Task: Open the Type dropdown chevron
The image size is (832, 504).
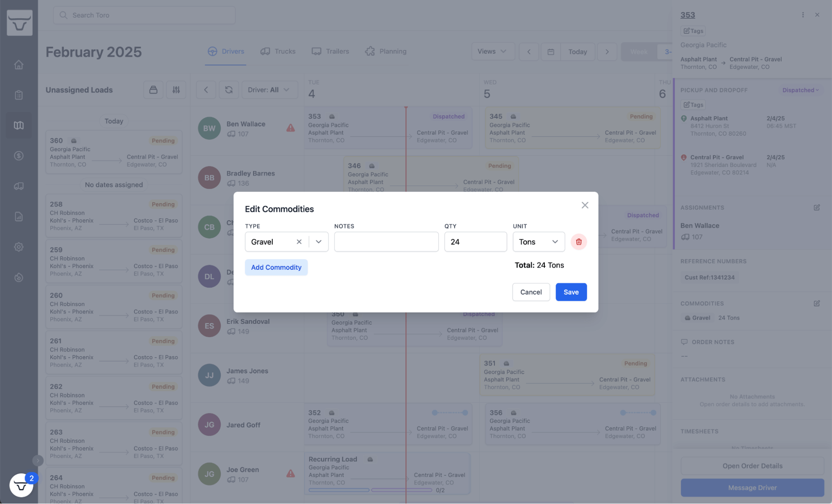Action: [x=318, y=242]
